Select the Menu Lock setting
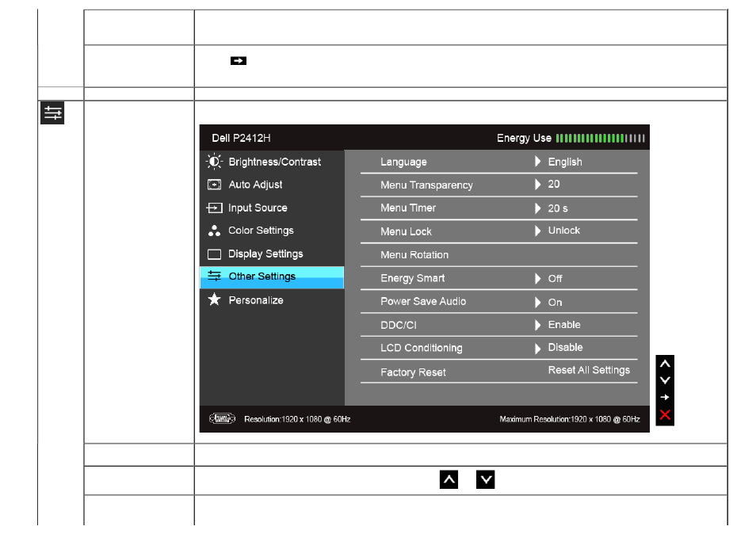Screen dimensions: 756x534 pyautogui.click(x=499, y=231)
